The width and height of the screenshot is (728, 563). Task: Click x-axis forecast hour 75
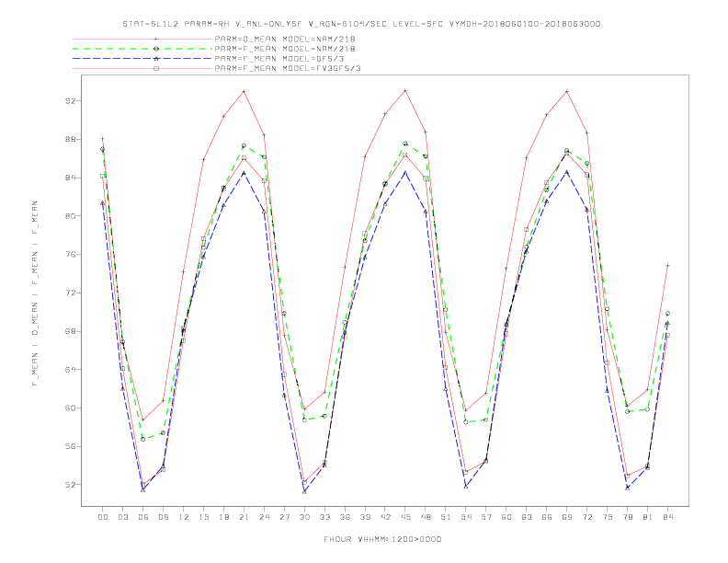coord(608,517)
